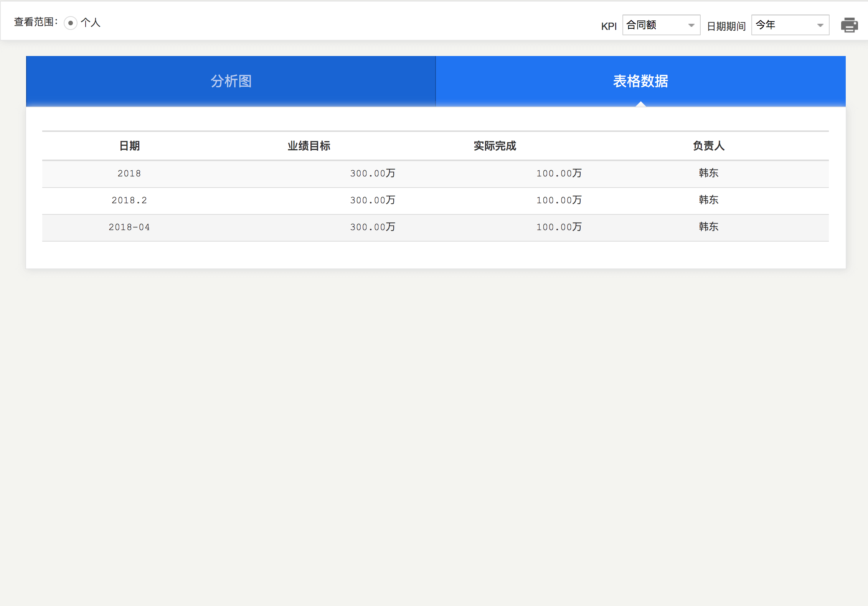Switch to the 分析图 tab
868x606 pixels.
click(231, 81)
